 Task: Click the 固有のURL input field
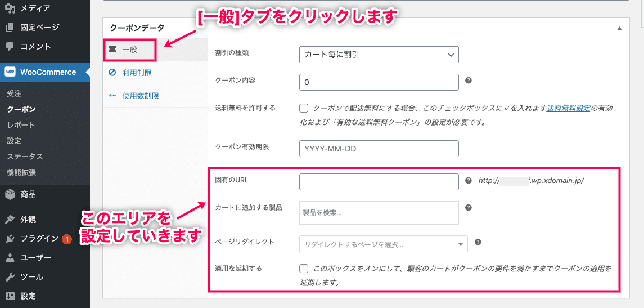[379, 182]
